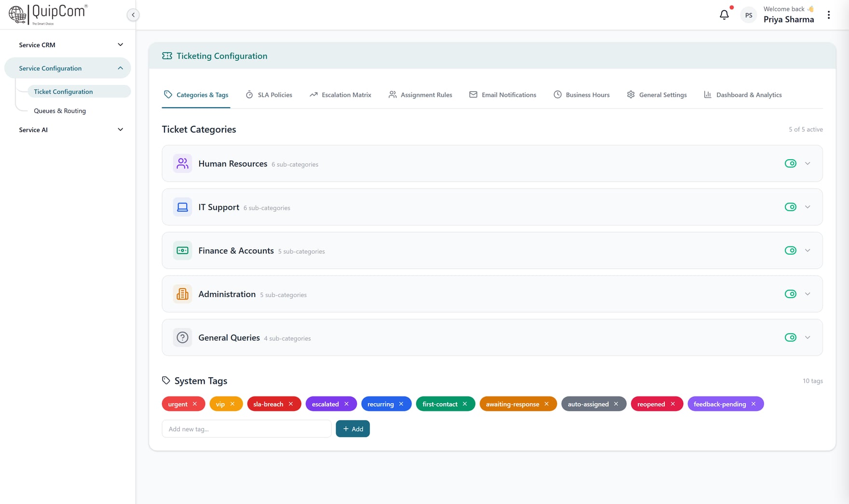Expand the Human Resources sub-categories
The width and height of the screenshot is (849, 504).
808,163
